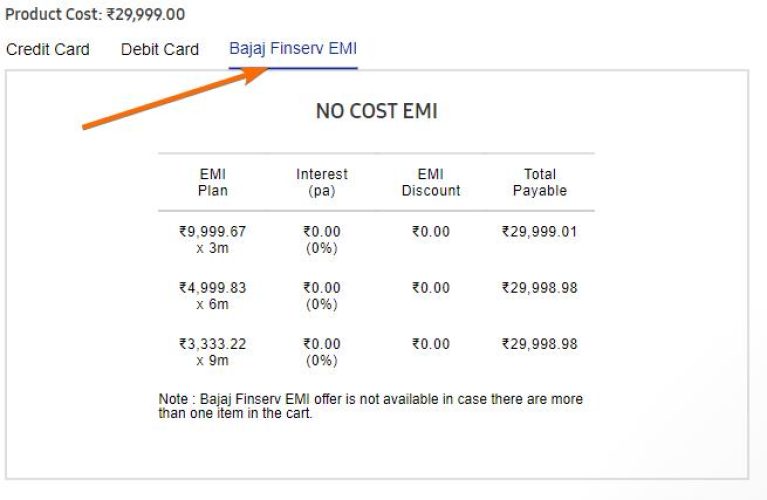Click the Product Cost ₹29,999.00 text
767x500 pixels.
click(x=95, y=16)
